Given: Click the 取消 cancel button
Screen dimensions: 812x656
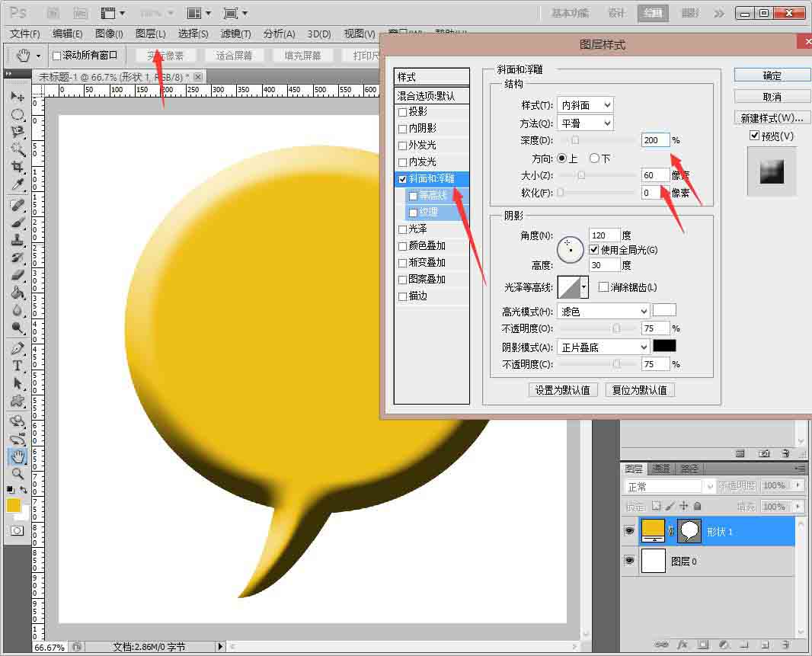Looking at the screenshot, I should tap(772, 97).
